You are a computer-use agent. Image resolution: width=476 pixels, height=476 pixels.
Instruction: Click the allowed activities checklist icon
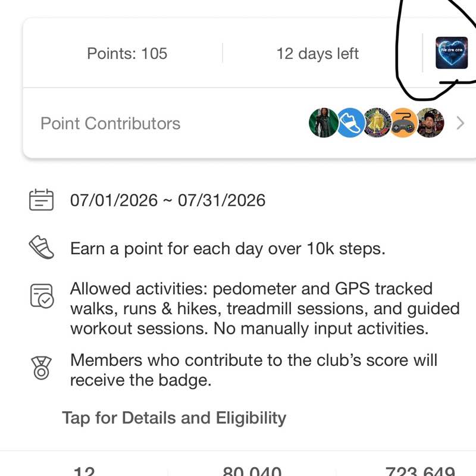[x=42, y=296]
